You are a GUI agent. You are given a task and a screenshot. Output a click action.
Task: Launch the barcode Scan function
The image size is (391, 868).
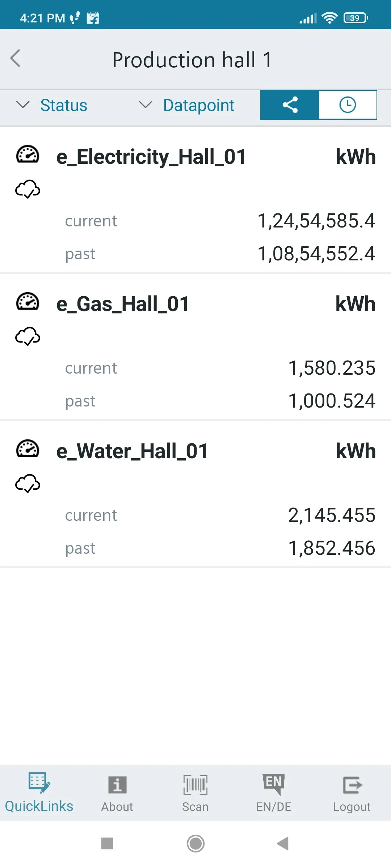195,793
